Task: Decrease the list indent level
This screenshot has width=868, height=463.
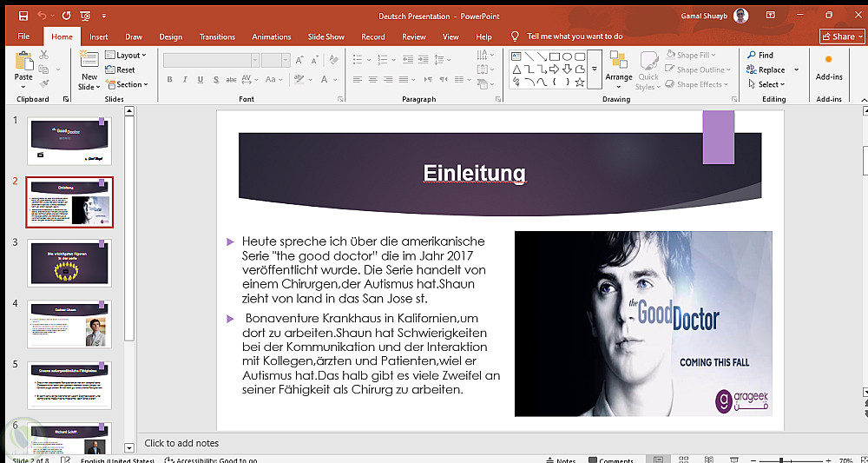Action: pyautogui.click(x=407, y=59)
